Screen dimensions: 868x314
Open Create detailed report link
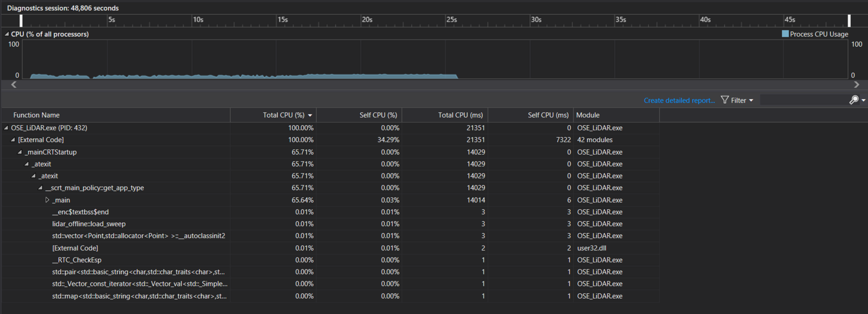coord(679,100)
